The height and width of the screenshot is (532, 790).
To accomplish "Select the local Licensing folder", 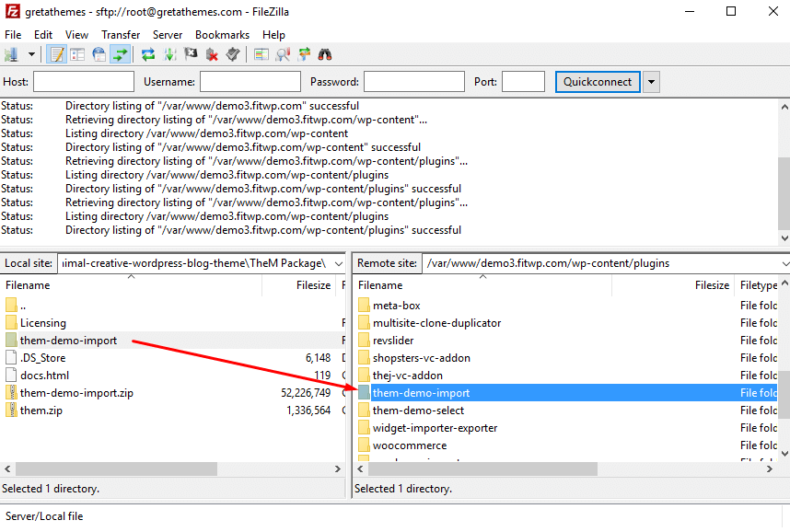I will click(171, 323).
